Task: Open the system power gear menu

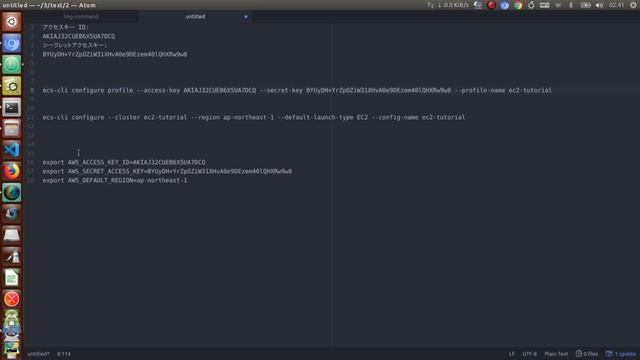Action: click(633, 5)
